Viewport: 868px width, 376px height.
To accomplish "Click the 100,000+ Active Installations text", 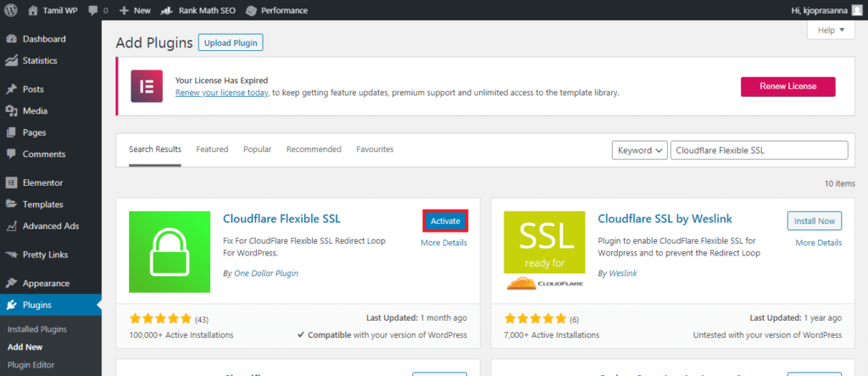I will click(181, 335).
